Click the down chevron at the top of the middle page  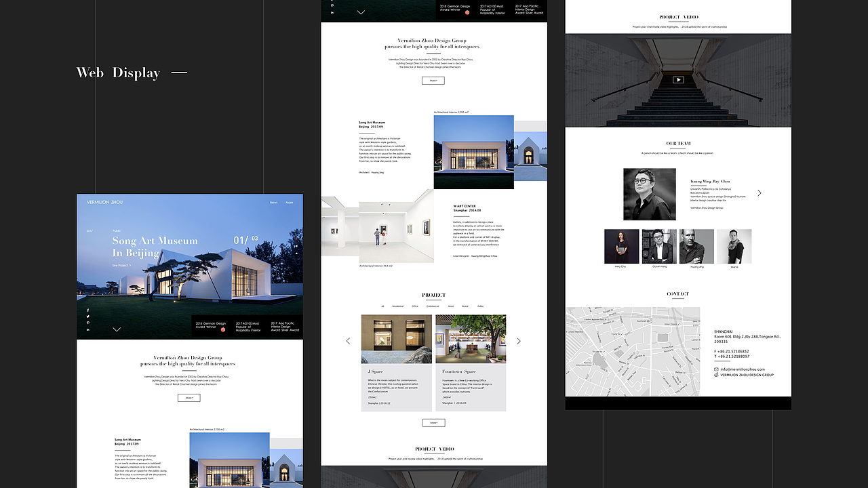[361, 12]
